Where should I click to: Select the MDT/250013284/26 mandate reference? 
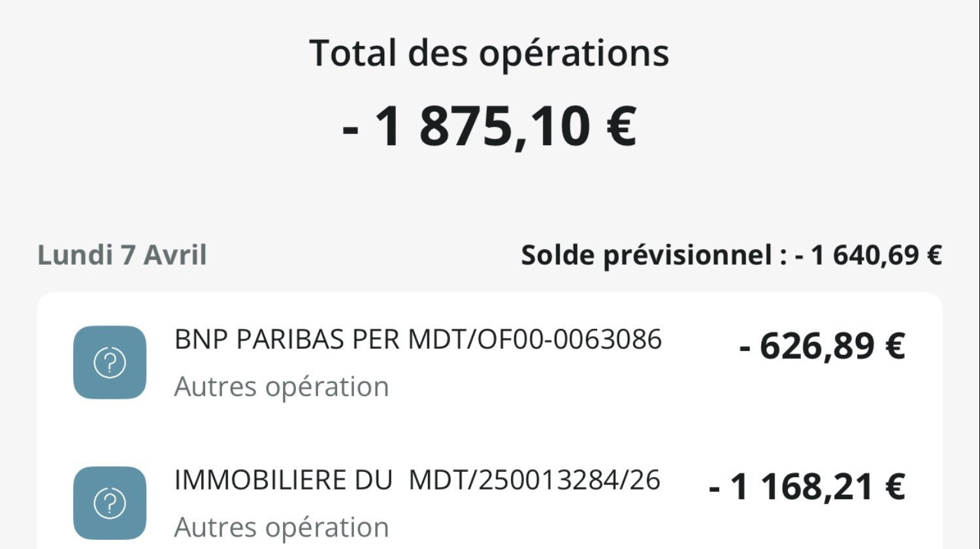pyautogui.click(x=534, y=480)
